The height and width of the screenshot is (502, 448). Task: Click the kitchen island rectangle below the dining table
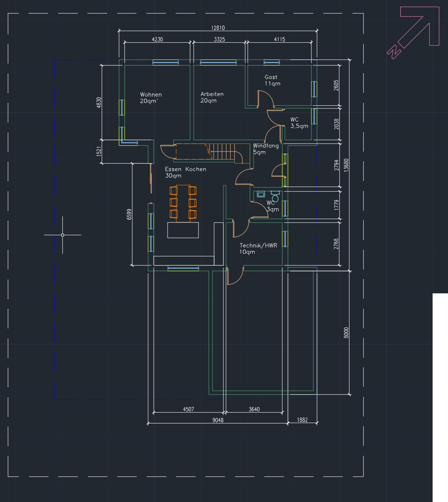coord(183,230)
